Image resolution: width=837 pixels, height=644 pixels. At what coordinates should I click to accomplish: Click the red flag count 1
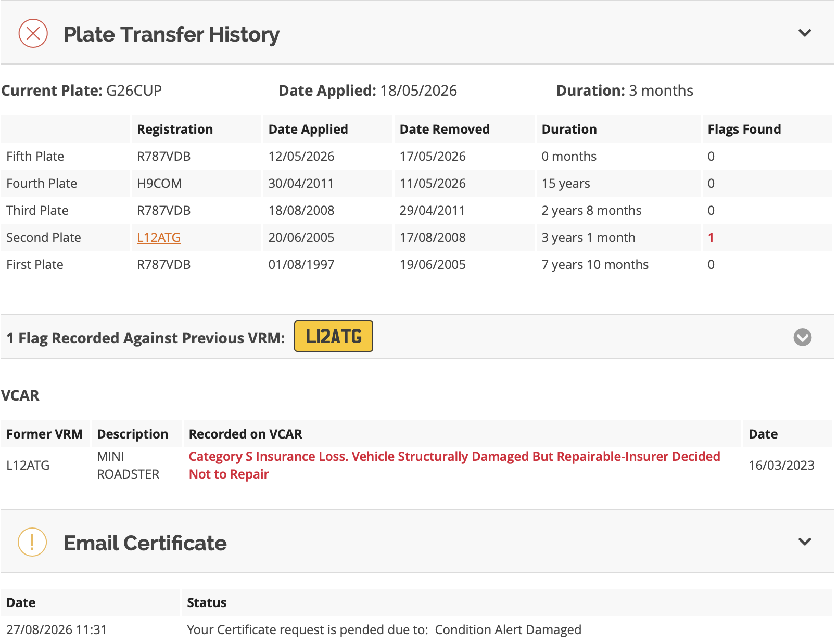pyautogui.click(x=711, y=238)
